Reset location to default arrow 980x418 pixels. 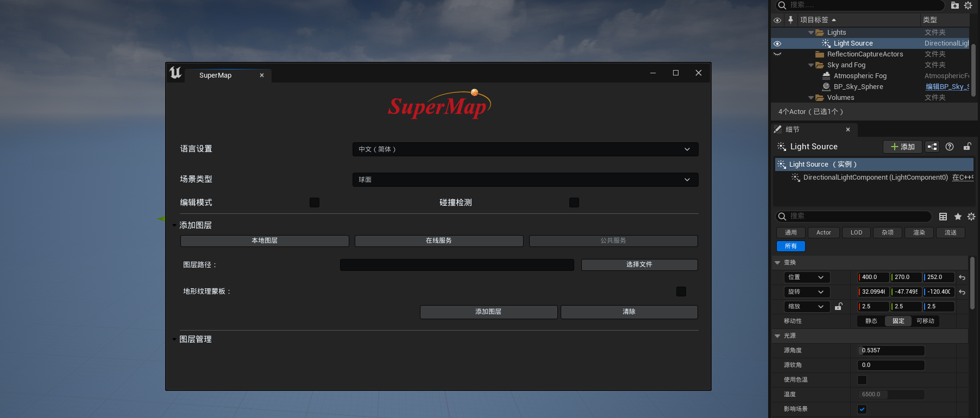(962, 277)
